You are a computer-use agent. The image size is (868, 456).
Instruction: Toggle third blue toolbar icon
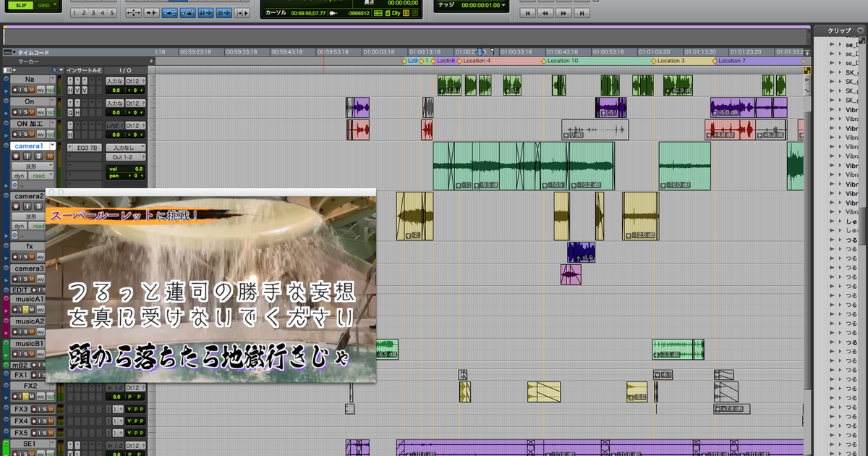point(205,13)
